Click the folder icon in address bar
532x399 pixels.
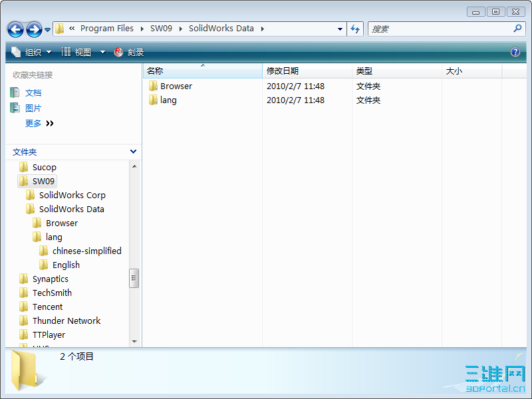click(59, 29)
